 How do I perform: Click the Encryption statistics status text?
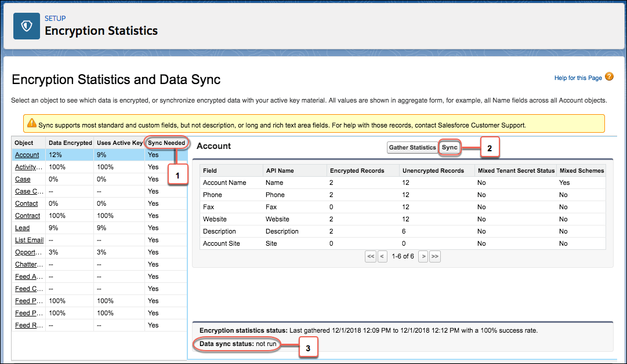369,330
